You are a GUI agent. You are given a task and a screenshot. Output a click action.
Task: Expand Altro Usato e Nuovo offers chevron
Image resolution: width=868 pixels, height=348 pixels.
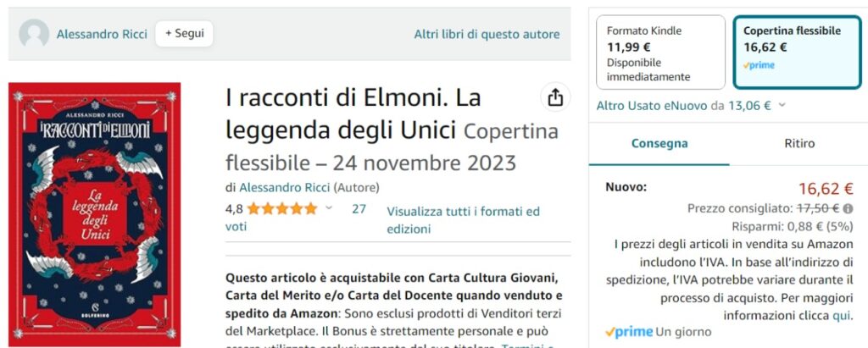[x=782, y=105]
